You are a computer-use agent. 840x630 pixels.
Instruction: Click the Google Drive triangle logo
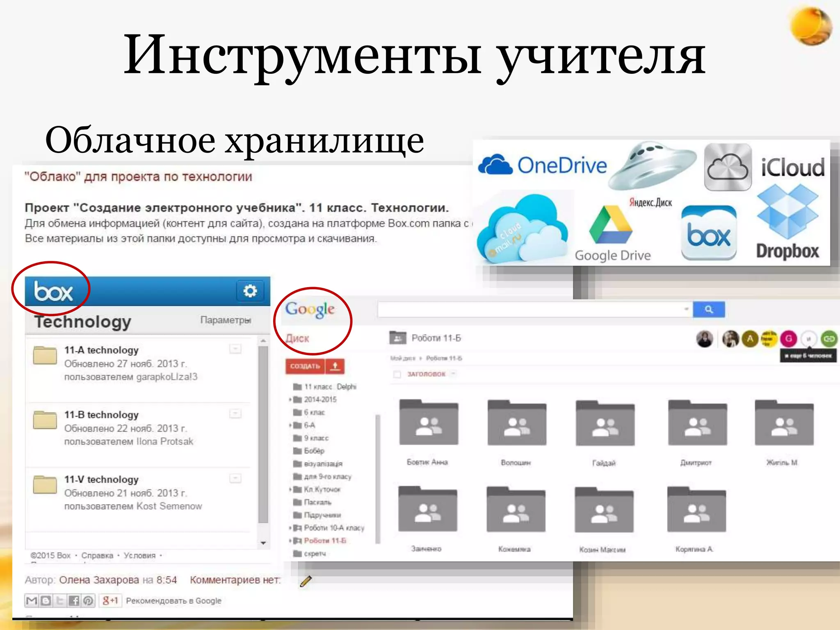pos(611,225)
